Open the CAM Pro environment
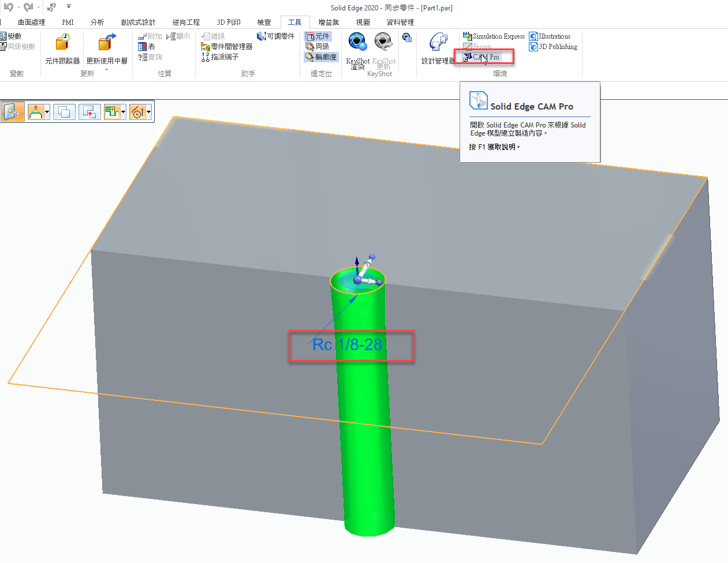Image resolution: width=728 pixels, height=563 pixels. click(481, 57)
